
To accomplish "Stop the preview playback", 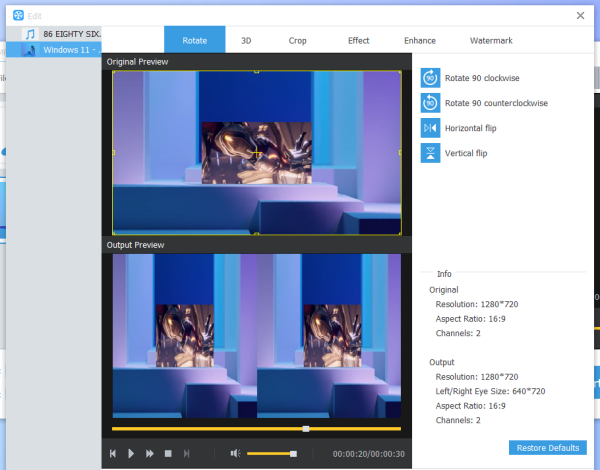I will pyautogui.click(x=168, y=454).
